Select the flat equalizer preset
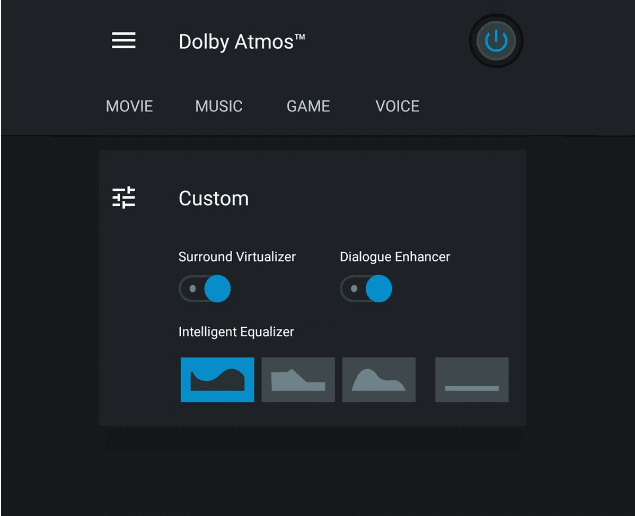Image resolution: width=635 pixels, height=516 pixels. (x=472, y=380)
